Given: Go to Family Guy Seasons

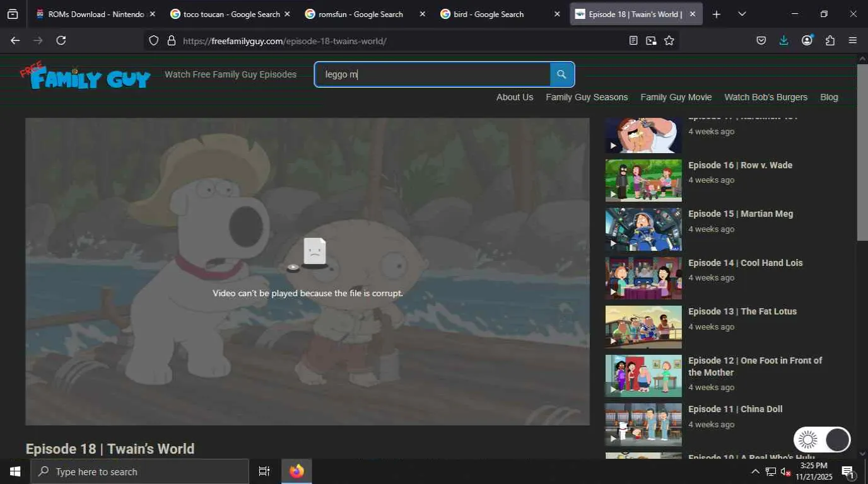Looking at the screenshot, I should pos(587,97).
